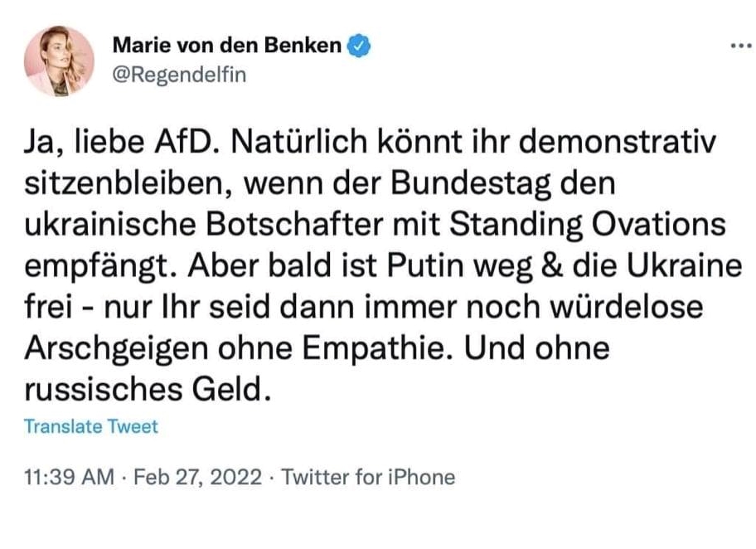Select the Feb 27, 2022 date
This screenshot has width=756, height=549.
click(x=198, y=478)
